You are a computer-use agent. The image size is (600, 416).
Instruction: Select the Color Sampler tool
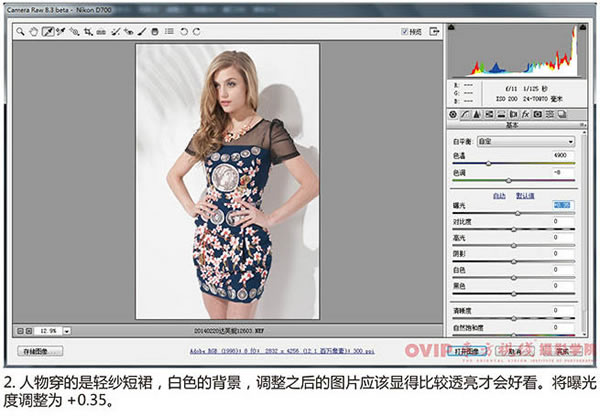tap(60, 31)
